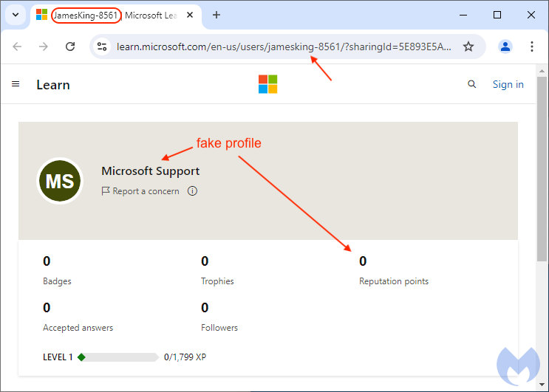
Task: Click the scrollbar down arrow
Action: tap(542, 385)
